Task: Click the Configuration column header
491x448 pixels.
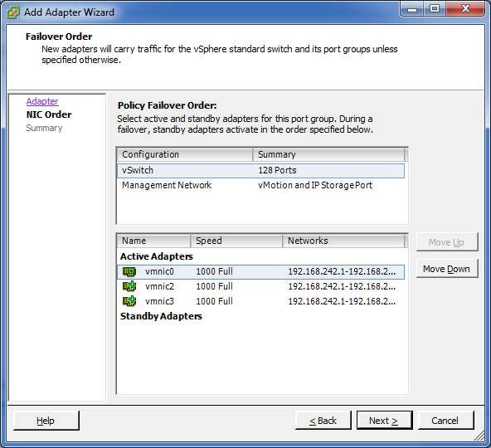Action: click(x=185, y=154)
